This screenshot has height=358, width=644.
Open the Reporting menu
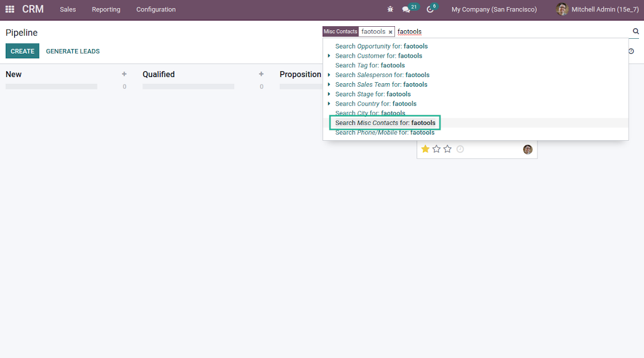pyautogui.click(x=106, y=9)
